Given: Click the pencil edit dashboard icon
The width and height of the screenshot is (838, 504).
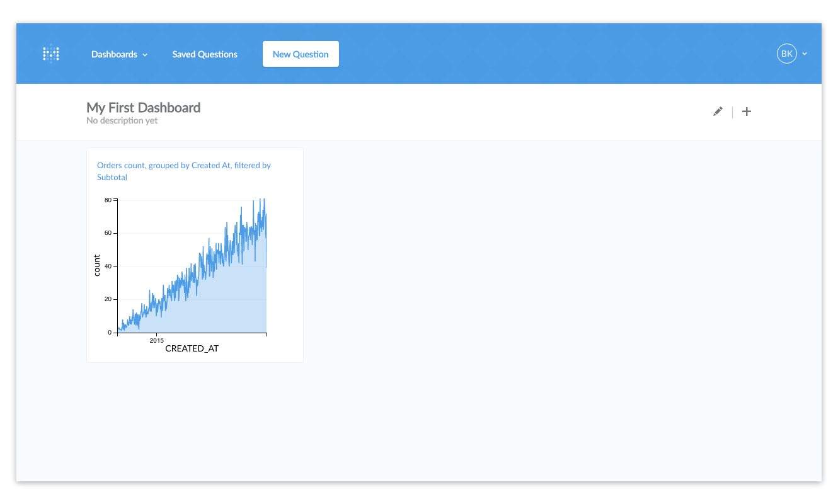Looking at the screenshot, I should 718,112.
